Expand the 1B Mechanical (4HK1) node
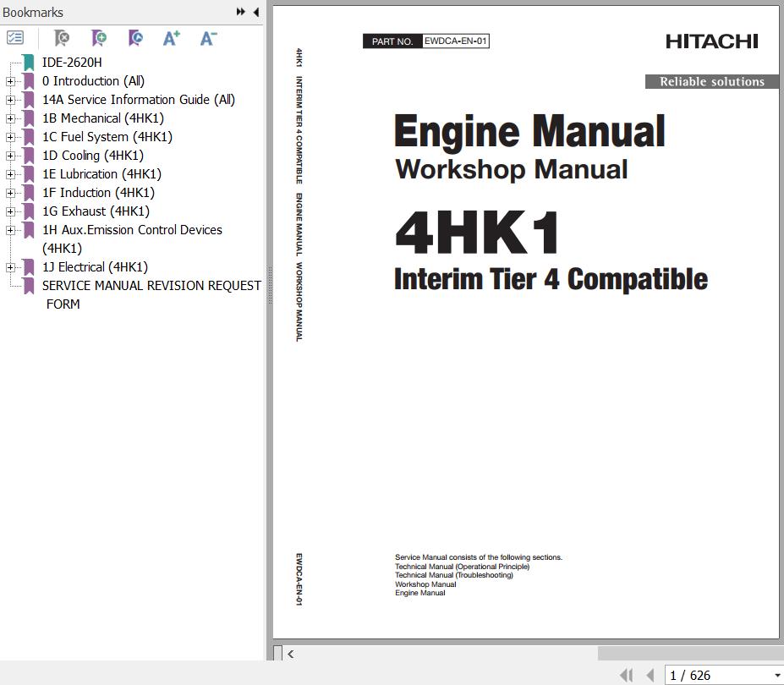 click(10, 118)
